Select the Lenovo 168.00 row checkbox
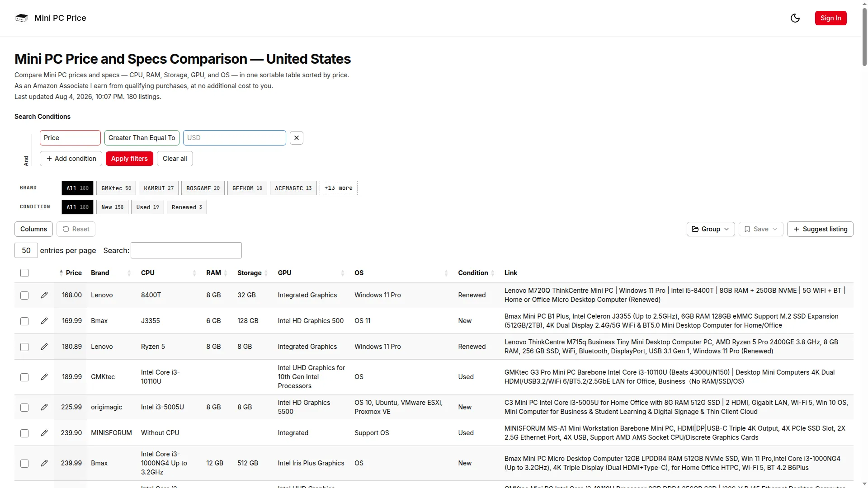 24,295
